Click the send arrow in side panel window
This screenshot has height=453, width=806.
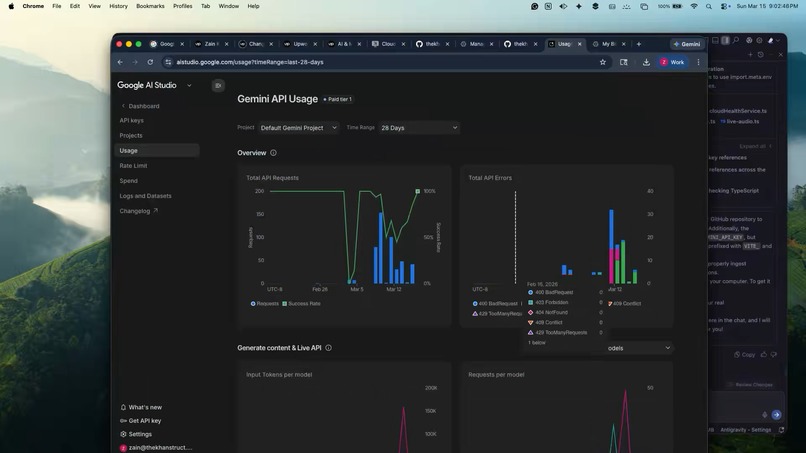point(776,414)
